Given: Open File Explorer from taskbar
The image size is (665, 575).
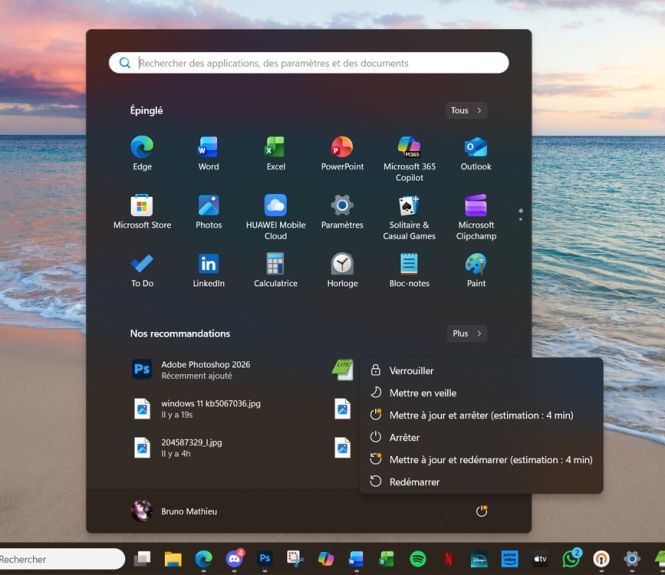Looking at the screenshot, I should pos(173,559).
